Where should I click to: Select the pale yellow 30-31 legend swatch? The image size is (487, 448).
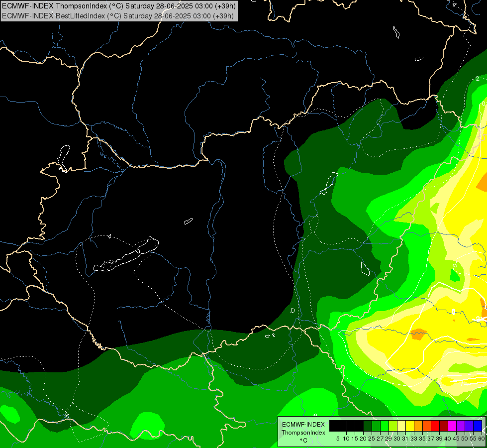click(x=401, y=426)
